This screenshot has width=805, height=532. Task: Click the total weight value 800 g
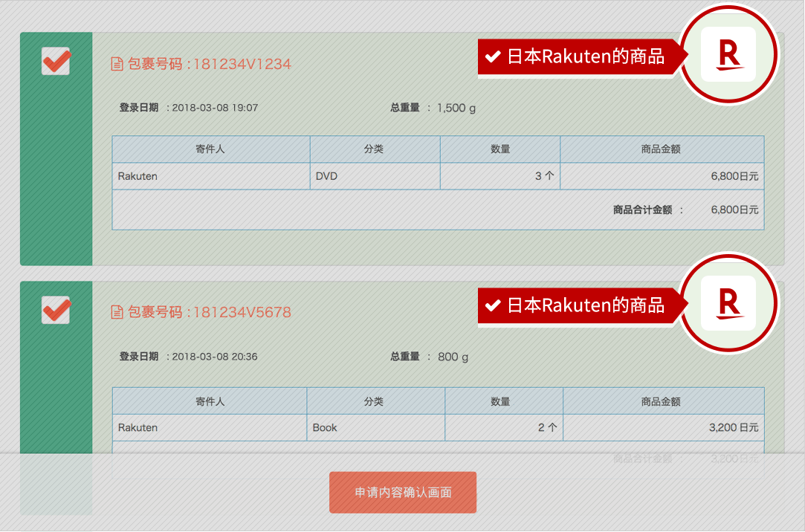(453, 357)
